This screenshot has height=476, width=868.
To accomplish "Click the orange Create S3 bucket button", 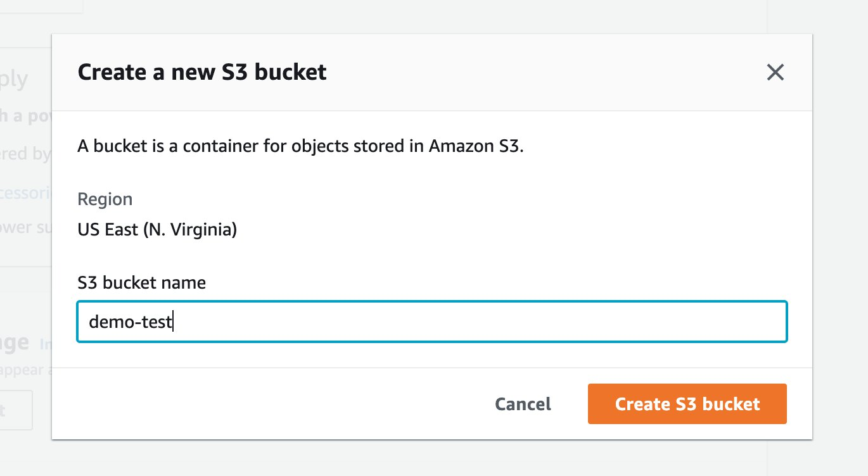I will [x=687, y=404].
